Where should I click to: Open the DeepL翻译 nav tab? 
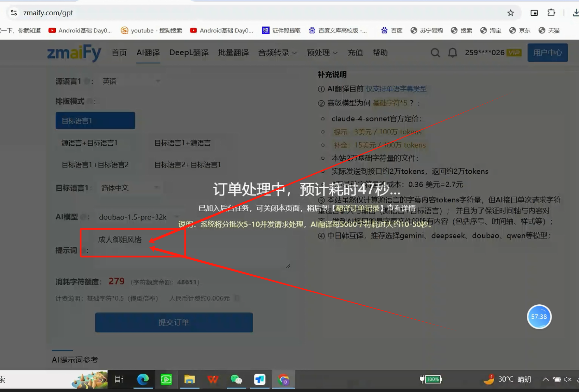[189, 53]
